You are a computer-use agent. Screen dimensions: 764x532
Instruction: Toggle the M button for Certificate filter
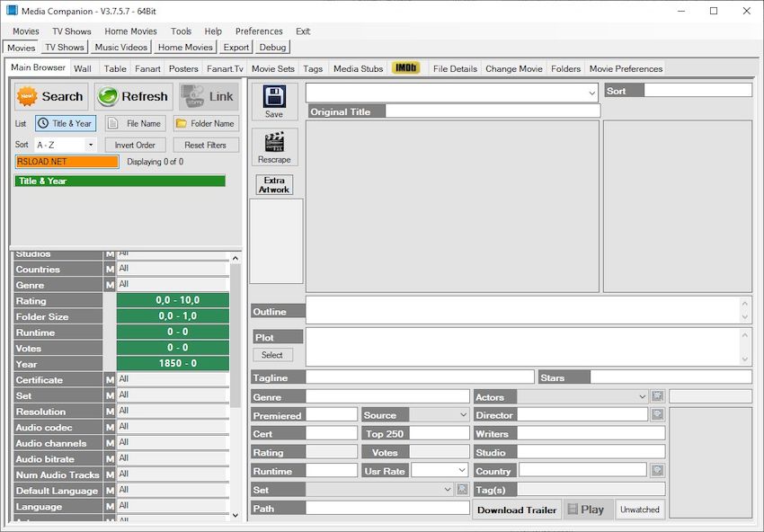pos(110,380)
